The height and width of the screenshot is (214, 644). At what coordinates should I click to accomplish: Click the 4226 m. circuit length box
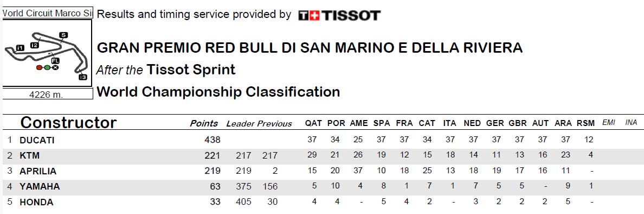[x=48, y=95]
